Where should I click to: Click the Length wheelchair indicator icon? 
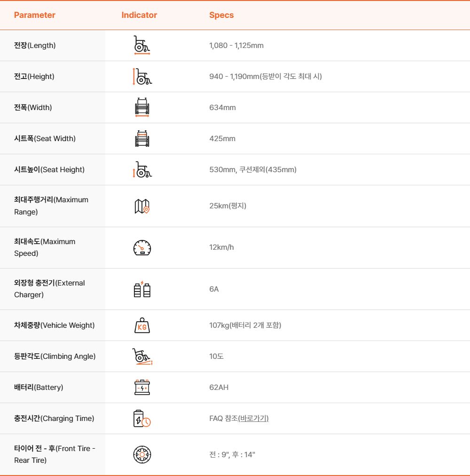pyautogui.click(x=142, y=45)
